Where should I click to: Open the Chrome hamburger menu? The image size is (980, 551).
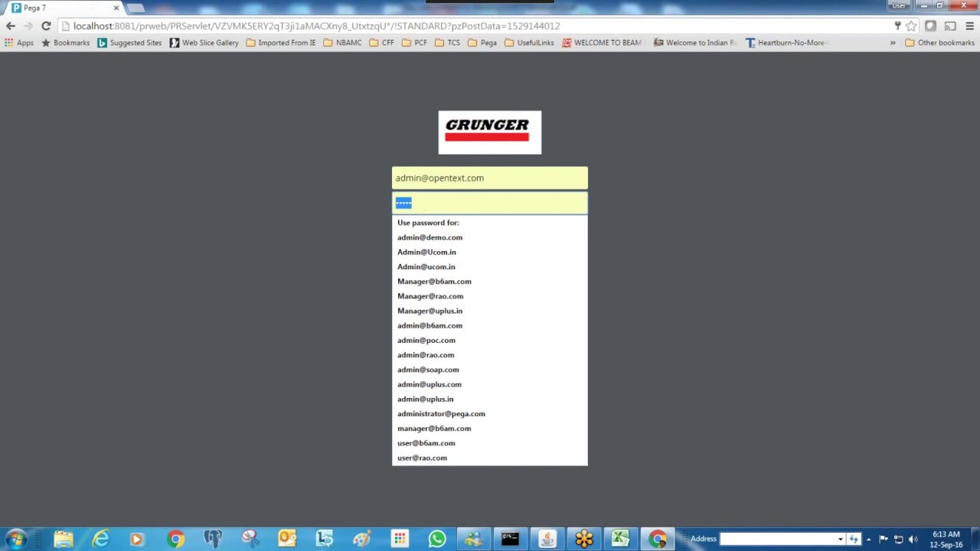[x=969, y=26]
